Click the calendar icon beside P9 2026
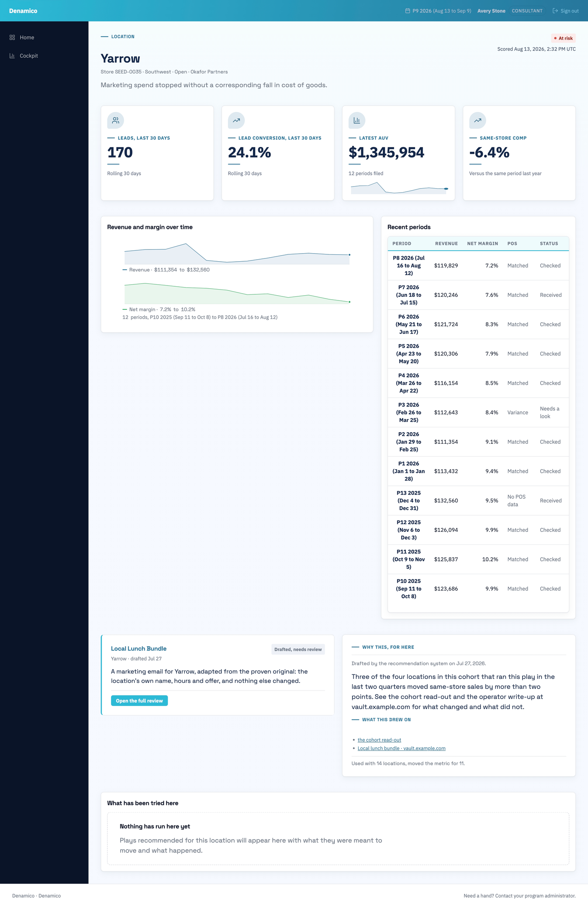 click(407, 11)
